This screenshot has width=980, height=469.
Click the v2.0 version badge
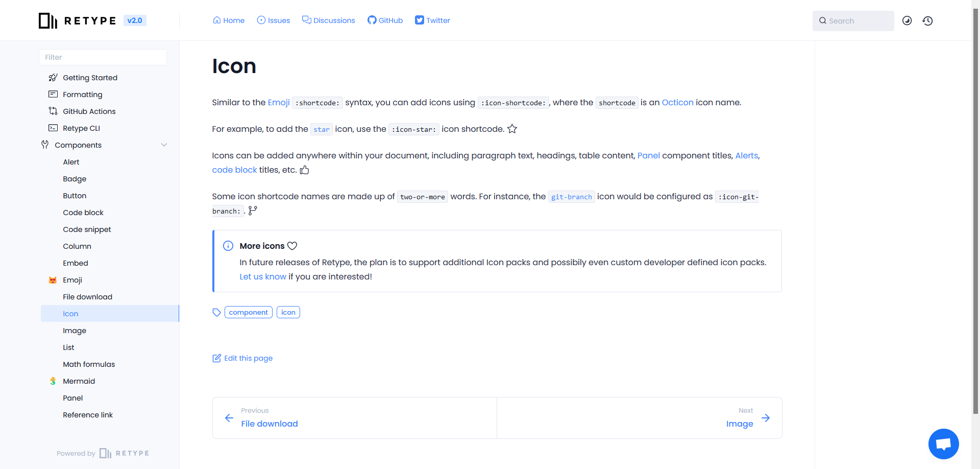(x=134, y=20)
